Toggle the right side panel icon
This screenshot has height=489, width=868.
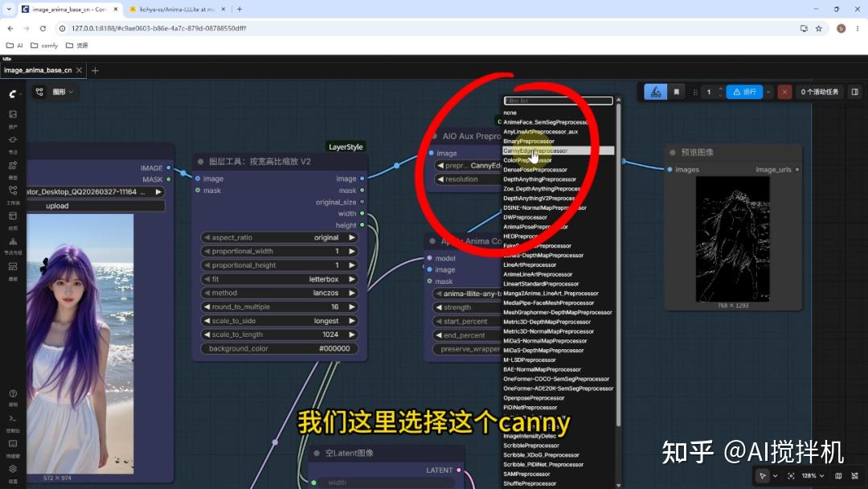[x=854, y=92]
